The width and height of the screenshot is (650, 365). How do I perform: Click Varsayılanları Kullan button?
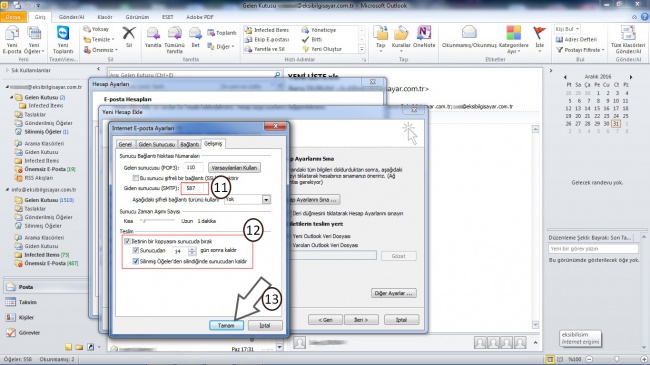pyautogui.click(x=234, y=168)
